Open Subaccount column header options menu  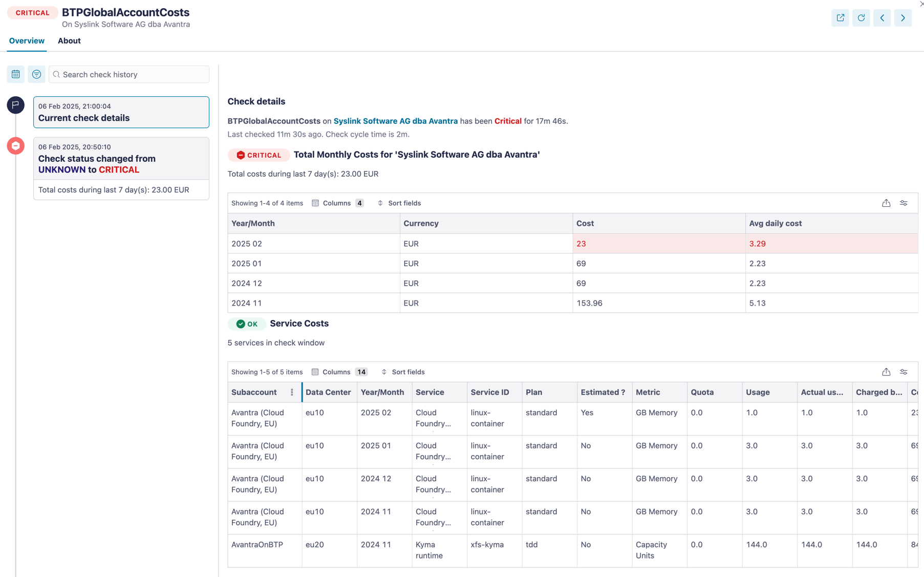click(x=292, y=392)
